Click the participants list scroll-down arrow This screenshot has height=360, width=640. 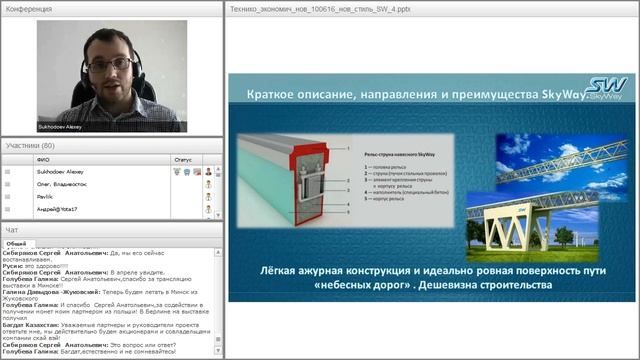pyautogui.click(x=218, y=215)
